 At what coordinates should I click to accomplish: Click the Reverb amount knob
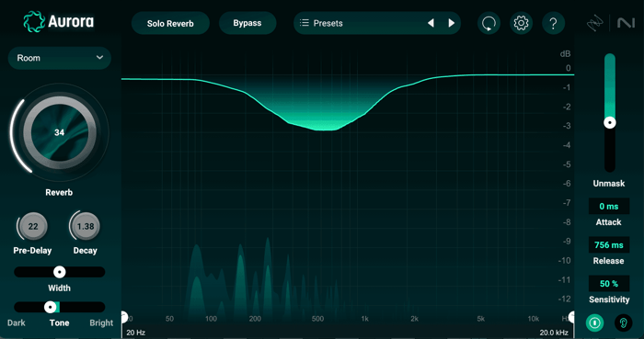60,132
